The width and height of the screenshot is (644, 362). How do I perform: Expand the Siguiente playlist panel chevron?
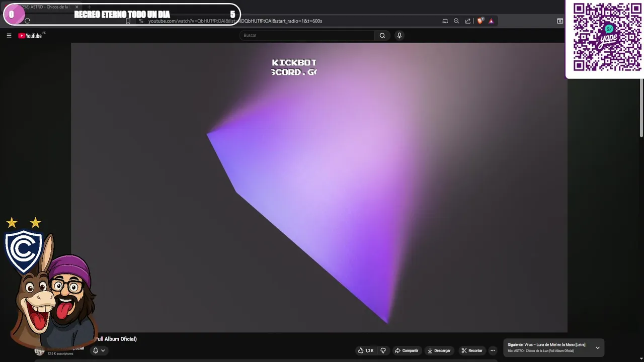598,348
